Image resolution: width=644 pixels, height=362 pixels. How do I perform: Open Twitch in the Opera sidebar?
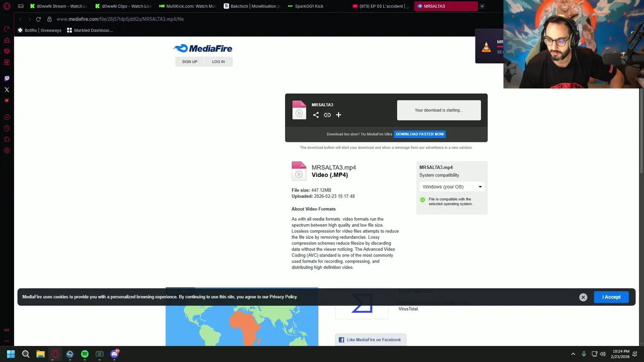(x=7, y=78)
